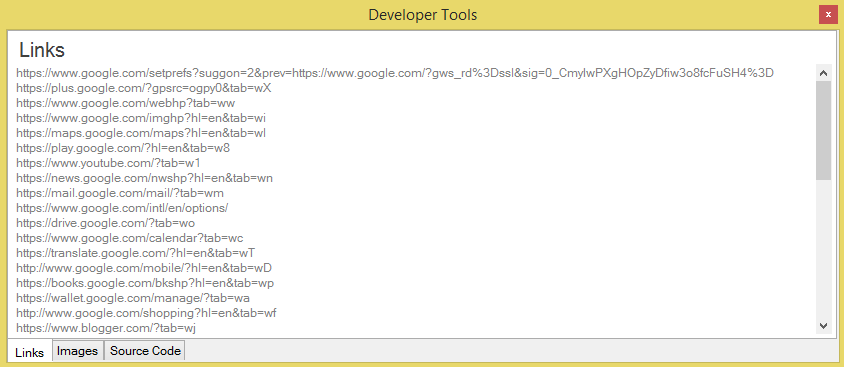Viewport: 844px width, 367px height.
Task: Select the www.youtube.com link line
Action: click(x=108, y=163)
